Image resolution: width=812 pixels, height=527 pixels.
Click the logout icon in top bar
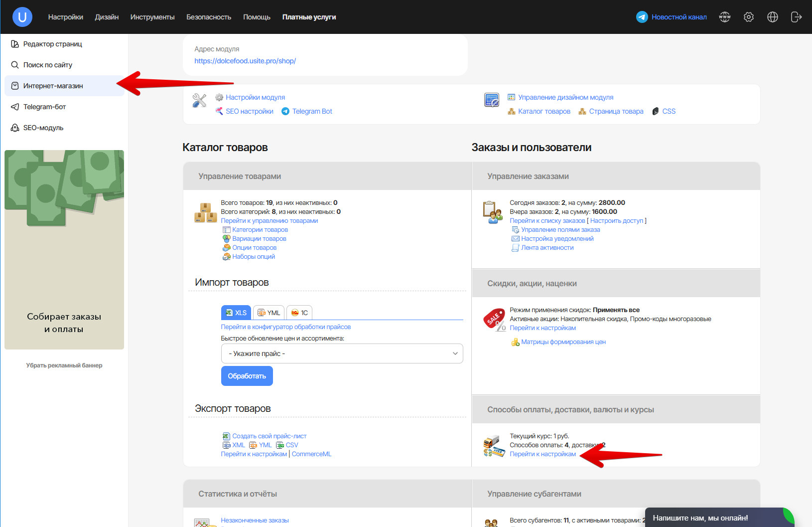(796, 17)
